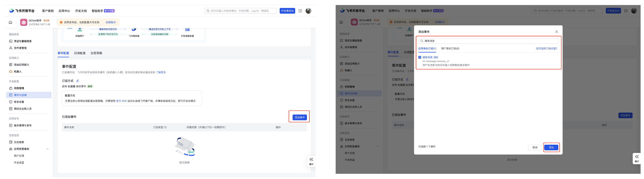Screen dimensions: 644x179
Task: Click the 权限管理 icon in left page sidebar
Action: [x=11, y=88]
